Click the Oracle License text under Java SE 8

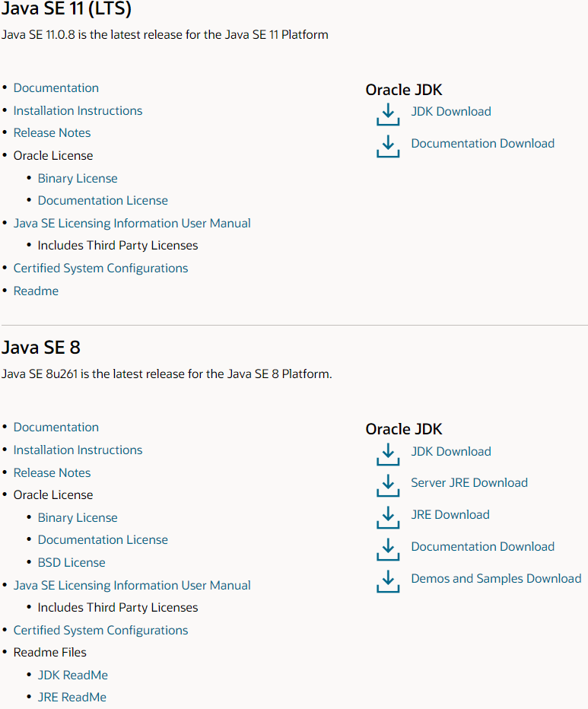pyautogui.click(x=53, y=494)
